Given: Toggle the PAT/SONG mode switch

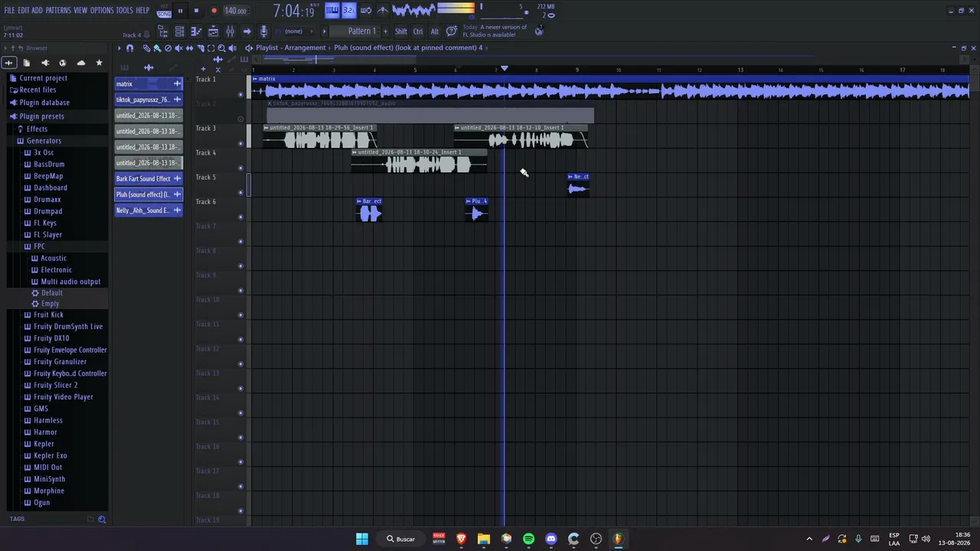Looking at the screenshot, I should point(164,11).
